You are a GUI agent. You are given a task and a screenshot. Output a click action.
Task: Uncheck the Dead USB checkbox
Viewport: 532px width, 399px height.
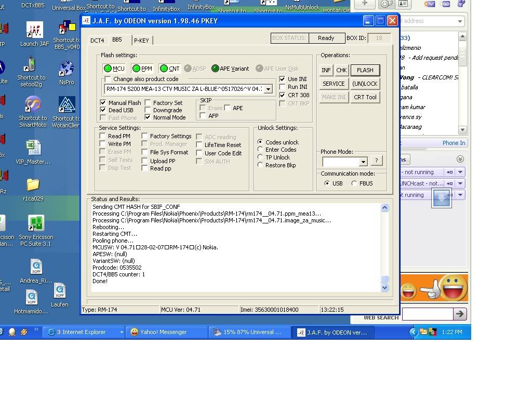pos(103,110)
